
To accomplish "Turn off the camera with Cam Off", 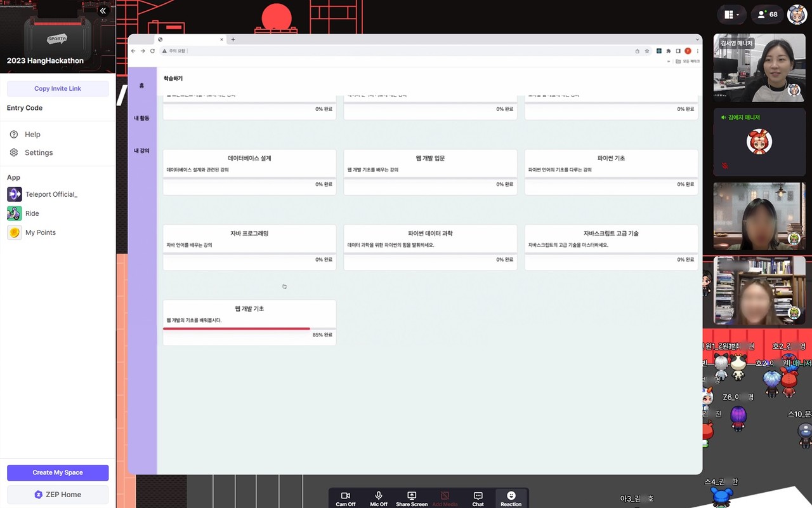I will point(345,498).
